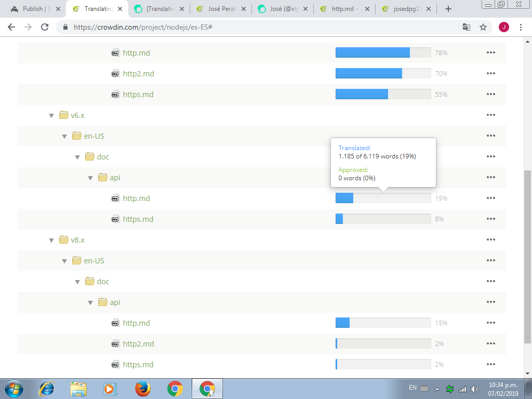
Task: Open the Chrome three-dot menu
Action: [521, 27]
